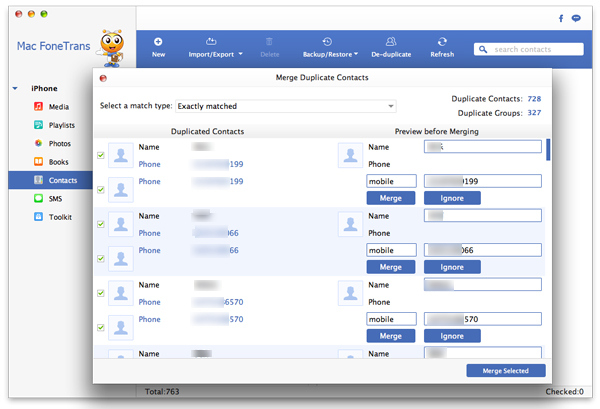Edit phone number field ending 199

(483, 181)
